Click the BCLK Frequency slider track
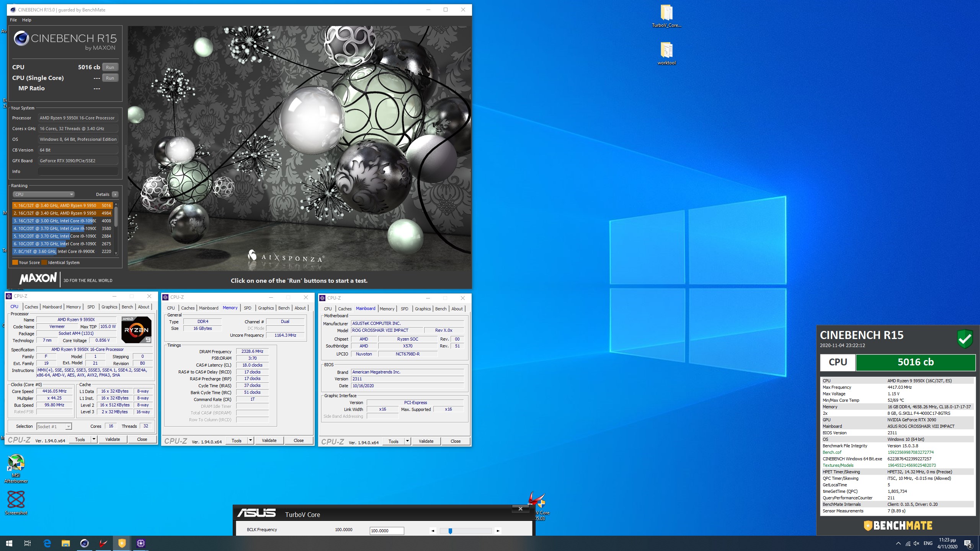 tap(465, 531)
